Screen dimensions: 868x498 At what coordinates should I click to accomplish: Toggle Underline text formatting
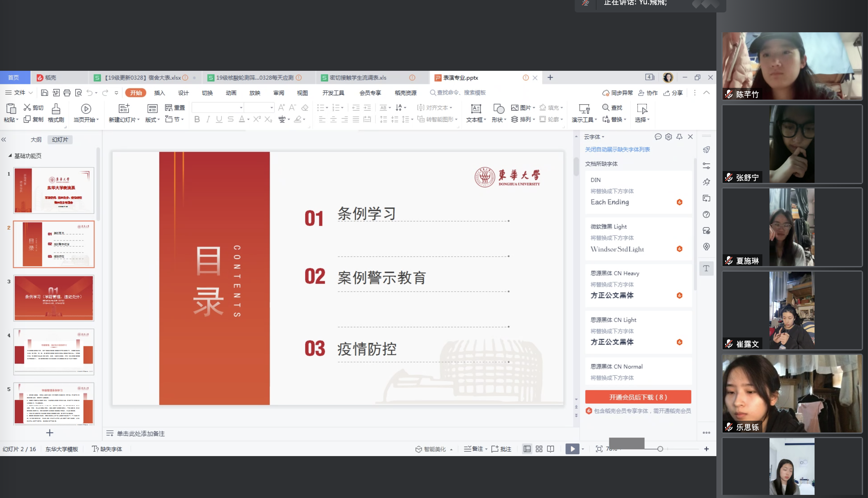click(219, 119)
